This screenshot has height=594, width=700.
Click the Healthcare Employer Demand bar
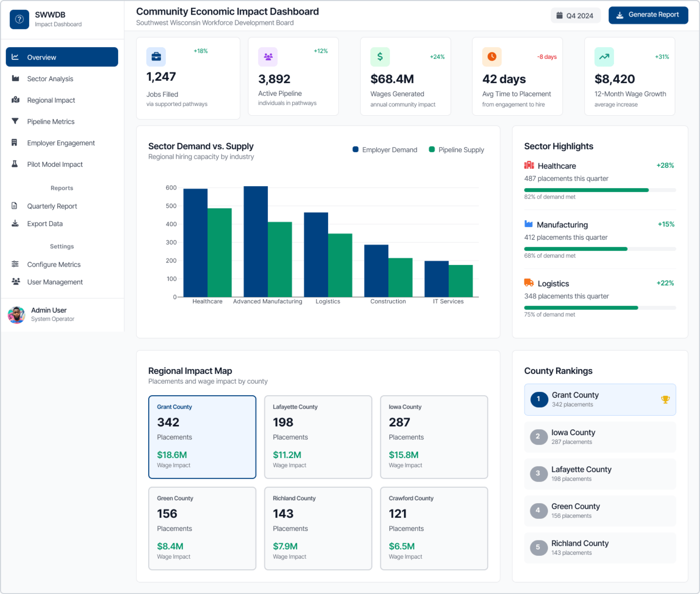(195, 243)
